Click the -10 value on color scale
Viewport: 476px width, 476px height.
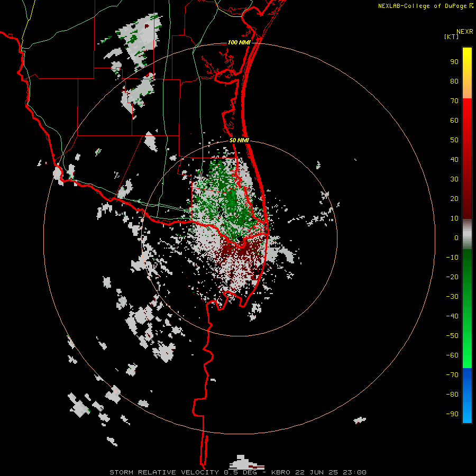(x=452, y=258)
